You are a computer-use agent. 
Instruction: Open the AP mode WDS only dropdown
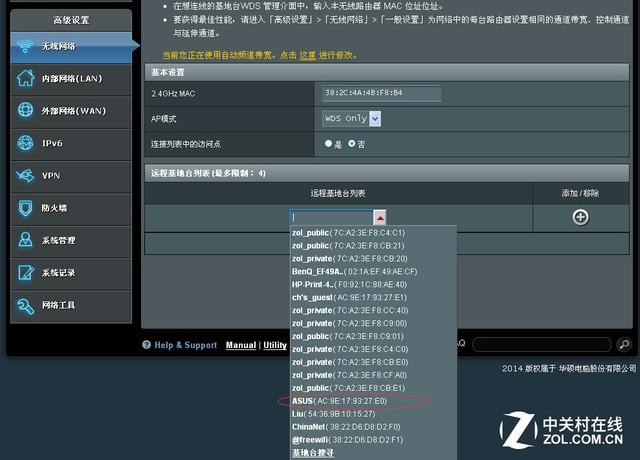tap(351, 119)
